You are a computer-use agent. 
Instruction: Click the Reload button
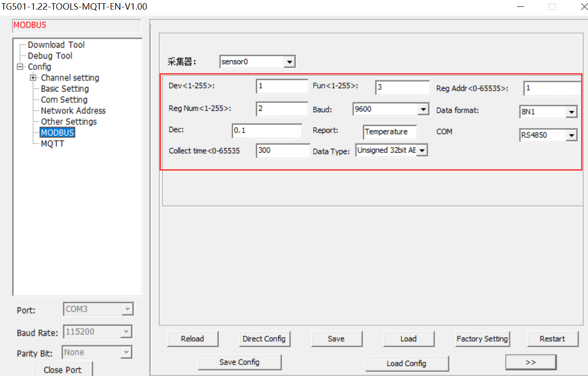[192, 338]
